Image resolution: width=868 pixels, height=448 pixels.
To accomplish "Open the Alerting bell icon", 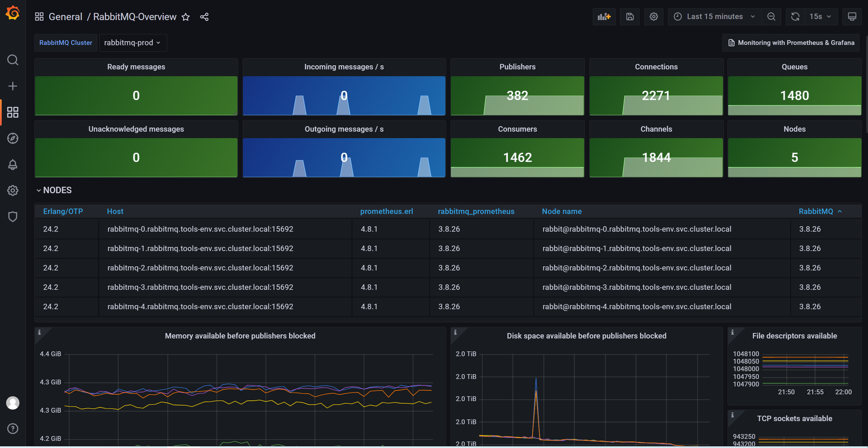I will (x=13, y=165).
